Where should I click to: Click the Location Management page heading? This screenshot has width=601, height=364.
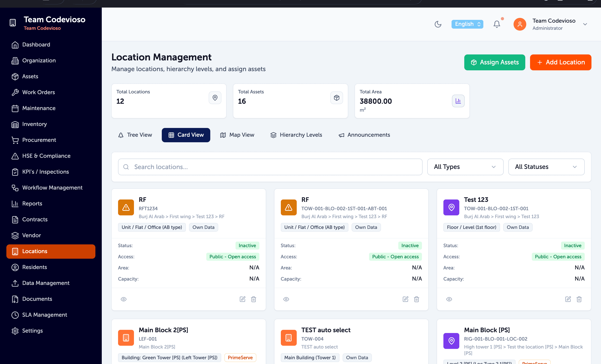161,57
